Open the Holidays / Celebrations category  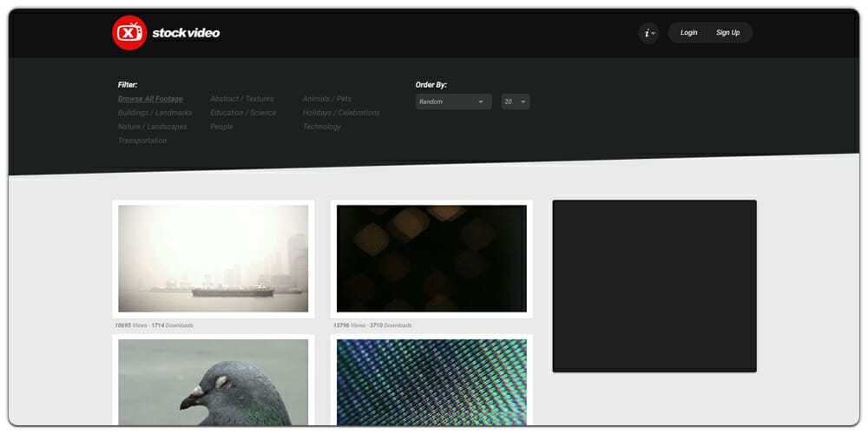tap(341, 113)
